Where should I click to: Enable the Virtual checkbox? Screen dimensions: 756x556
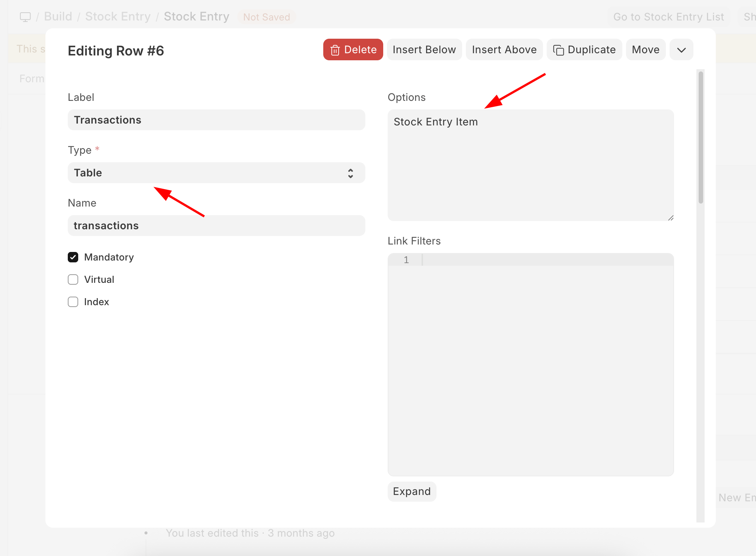click(73, 279)
